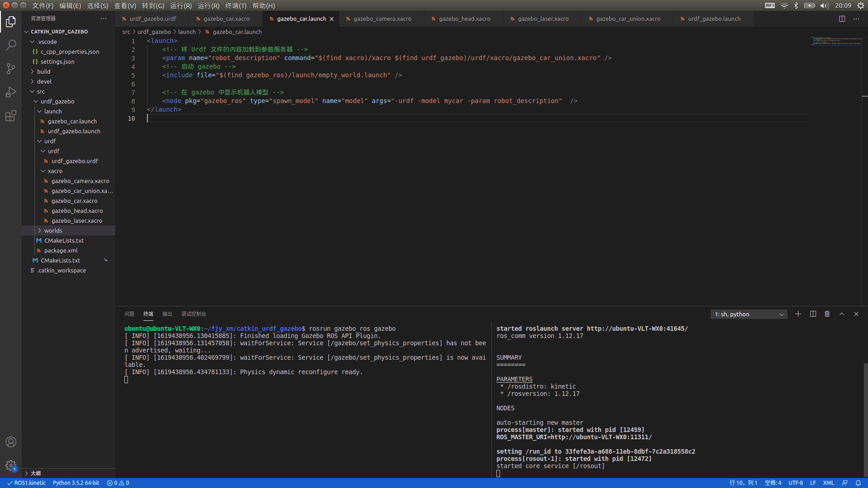Open the Manage gear icon

click(11, 465)
